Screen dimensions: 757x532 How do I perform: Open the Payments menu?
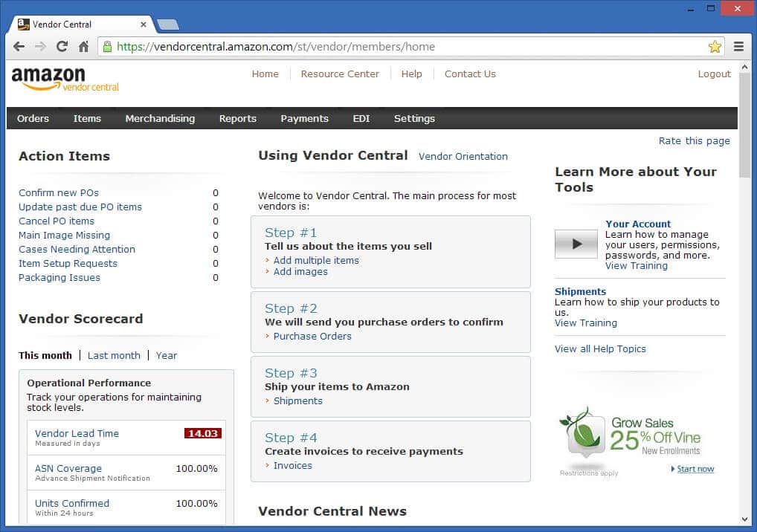click(305, 119)
